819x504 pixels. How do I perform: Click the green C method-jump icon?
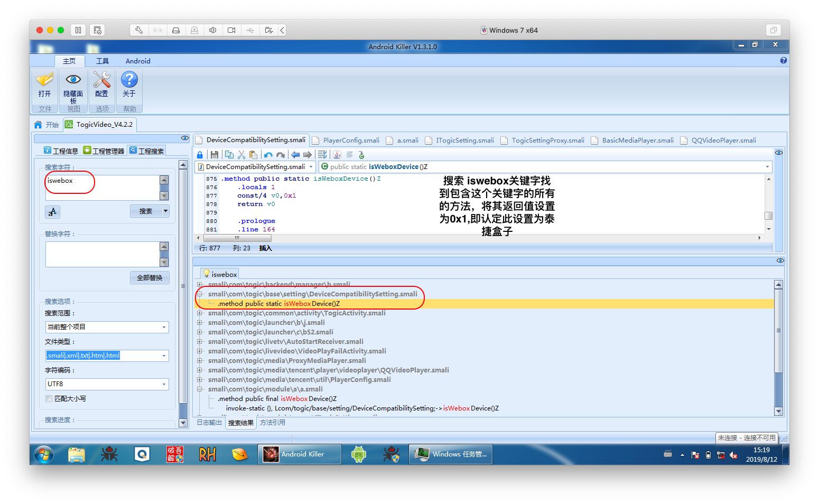point(361,155)
